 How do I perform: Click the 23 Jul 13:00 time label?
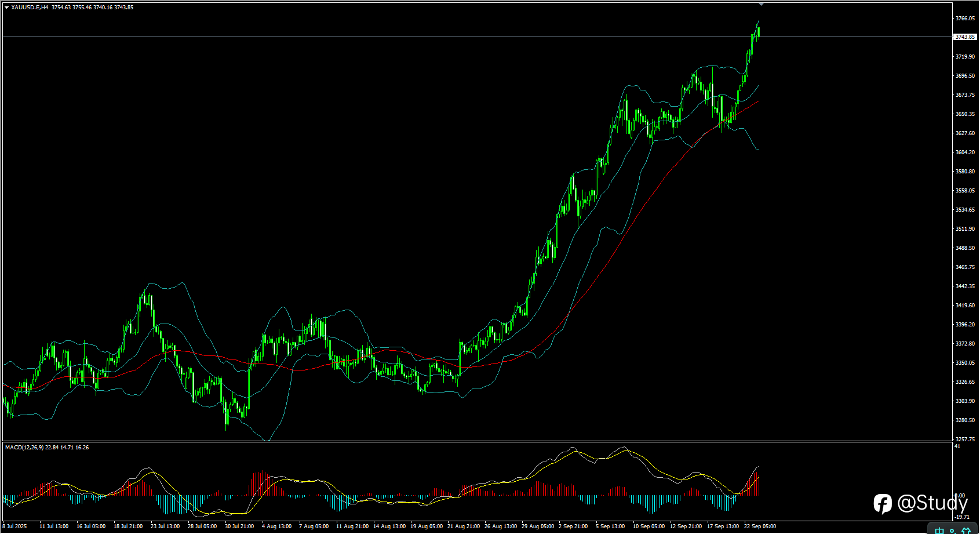pyautogui.click(x=165, y=526)
